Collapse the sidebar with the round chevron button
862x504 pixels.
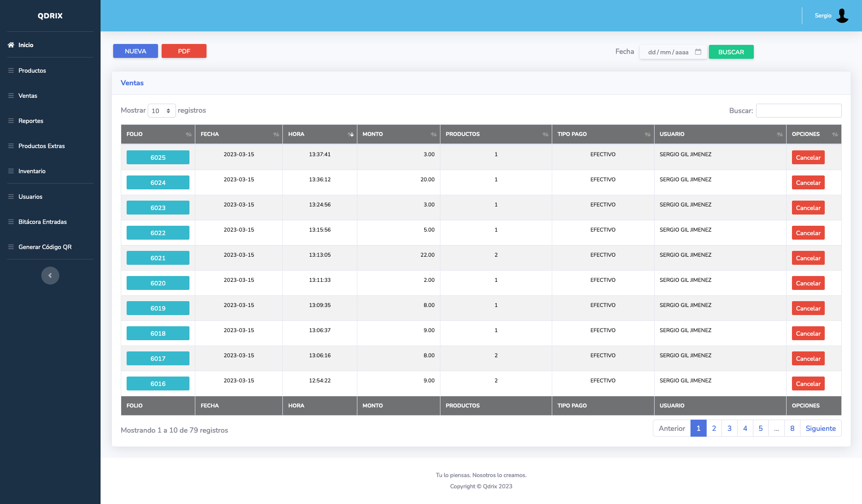[50, 276]
